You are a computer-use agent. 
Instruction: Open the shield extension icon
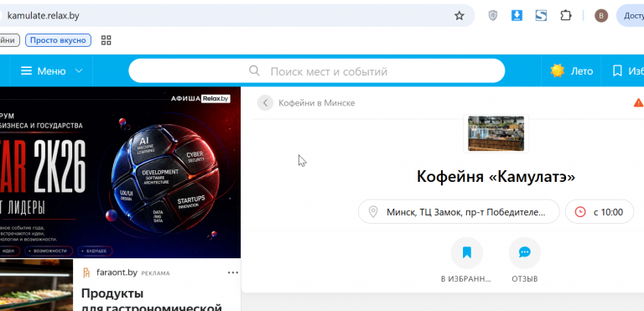point(492,16)
